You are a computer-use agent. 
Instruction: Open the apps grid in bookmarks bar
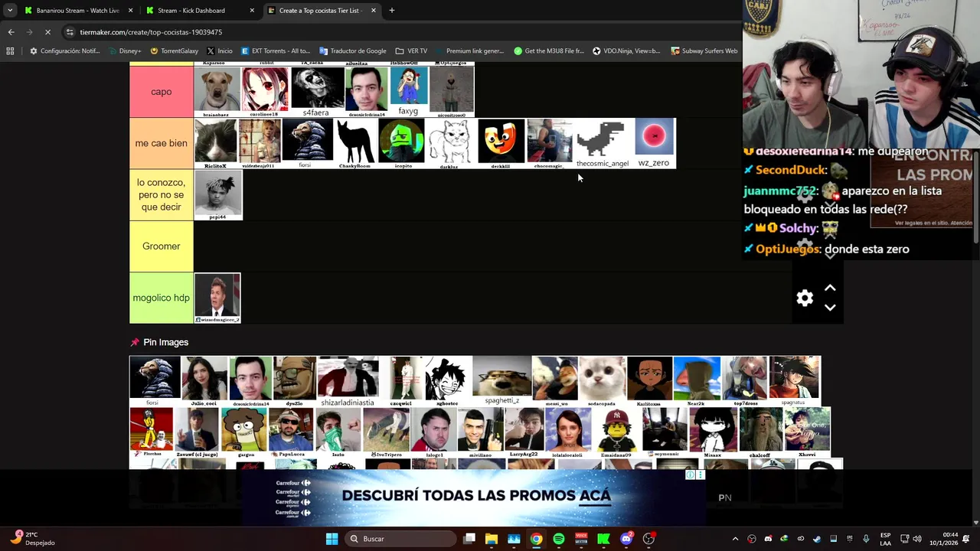coord(10,51)
